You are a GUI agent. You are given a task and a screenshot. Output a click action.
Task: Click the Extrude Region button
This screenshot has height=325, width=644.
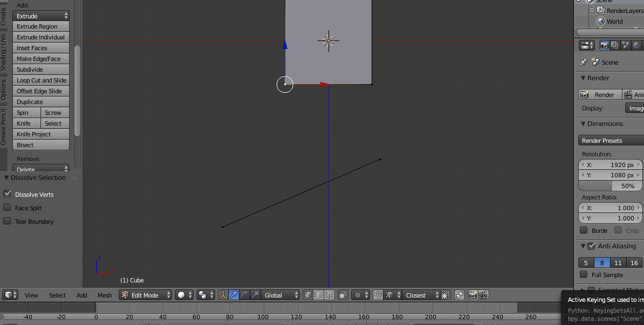click(x=41, y=26)
